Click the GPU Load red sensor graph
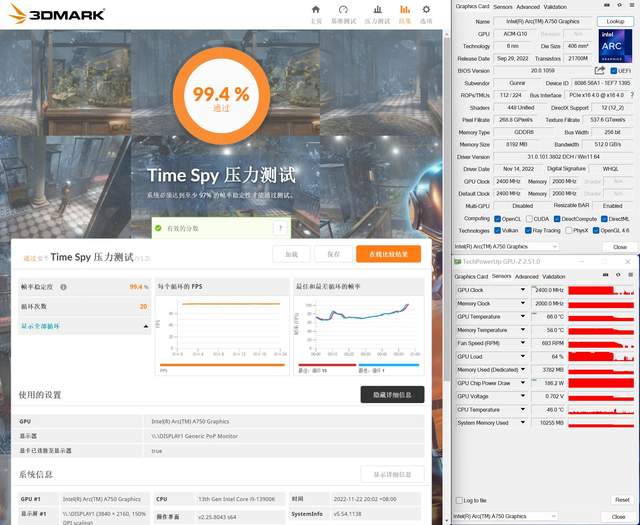 coord(601,356)
